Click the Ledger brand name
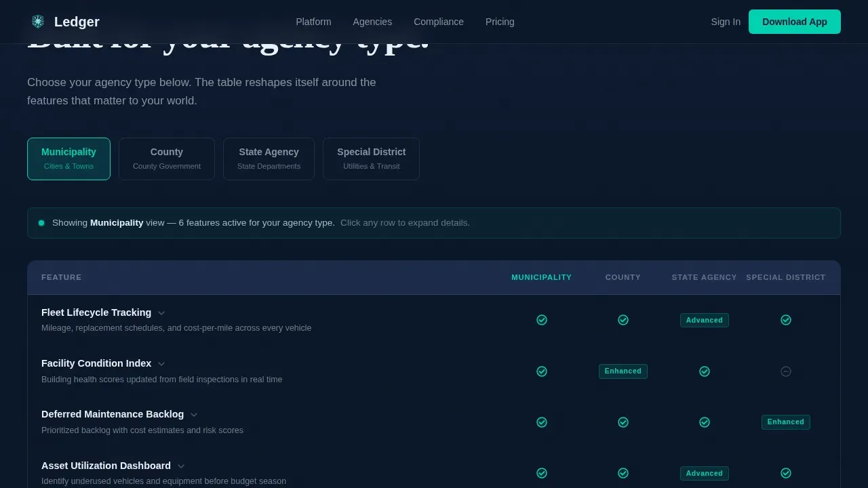This screenshot has width=868, height=488. point(77,22)
